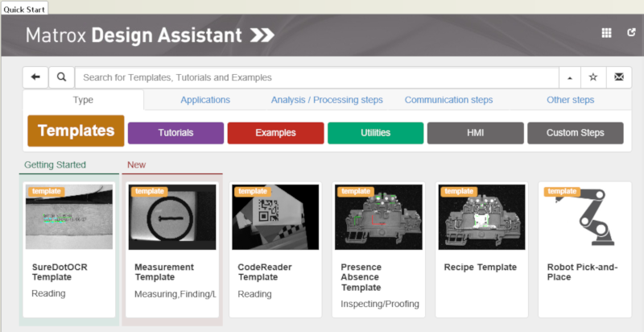Select the Quick Start window tab
Screen dimensions: 644x332
(x=24, y=8)
